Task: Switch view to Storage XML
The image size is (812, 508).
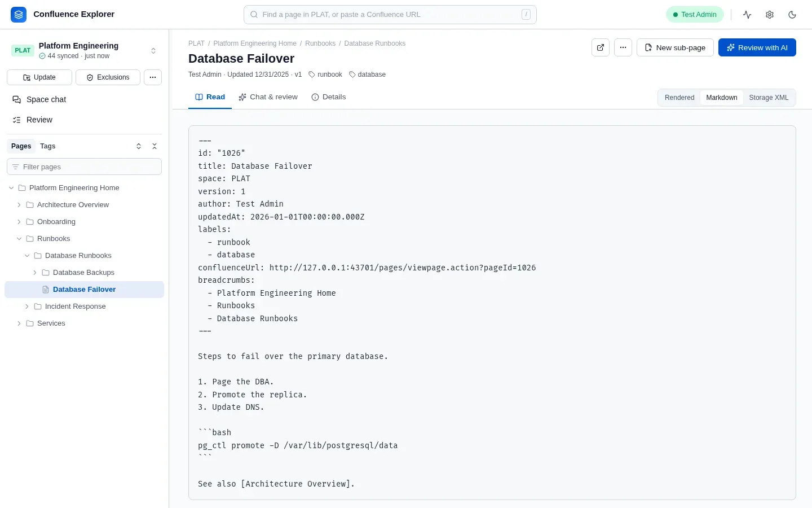Action: pos(769,98)
